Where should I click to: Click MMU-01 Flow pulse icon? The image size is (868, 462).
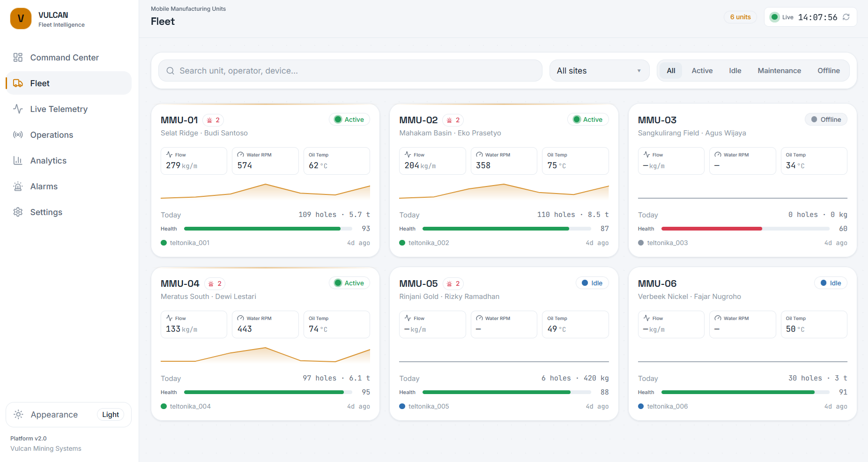coord(170,154)
